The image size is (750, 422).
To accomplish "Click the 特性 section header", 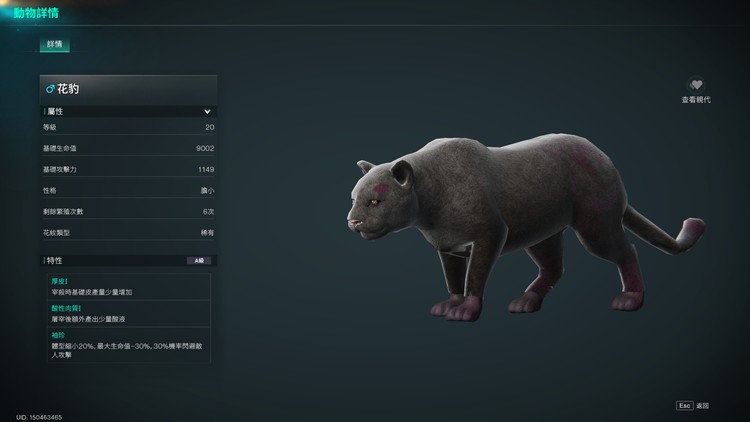I will pyautogui.click(x=128, y=260).
